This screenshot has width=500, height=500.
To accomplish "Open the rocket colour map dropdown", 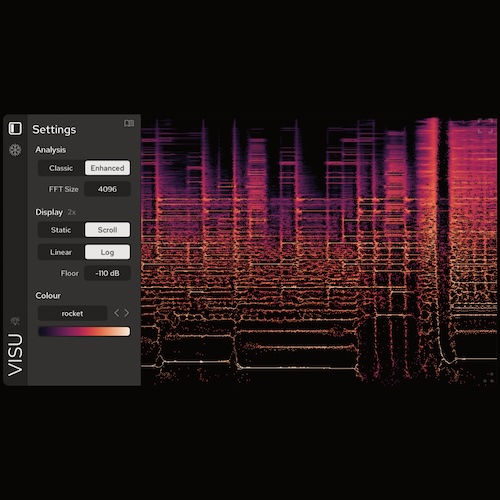I will point(73,313).
